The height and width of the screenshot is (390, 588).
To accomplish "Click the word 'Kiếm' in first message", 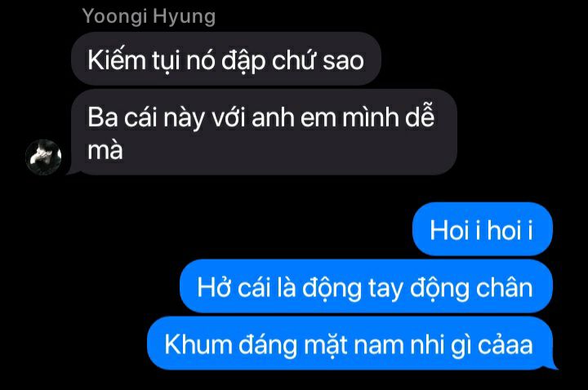I will [117, 60].
